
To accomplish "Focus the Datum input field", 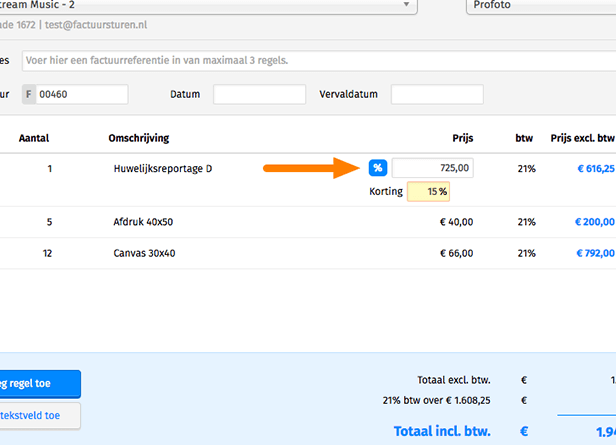I will (x=259, y=95).
